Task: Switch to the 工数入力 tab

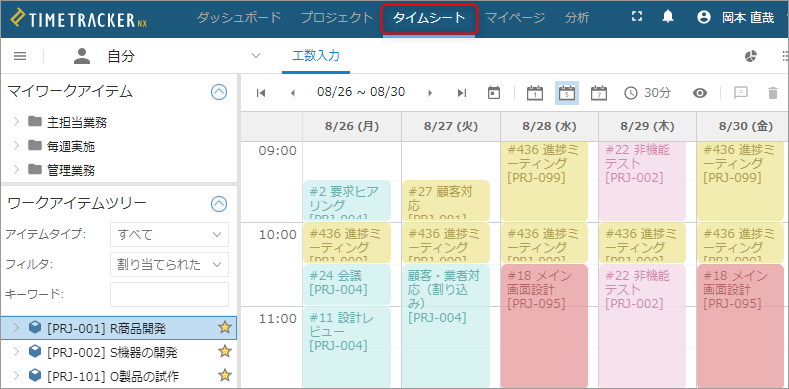Action: click(x=315, y=55)
